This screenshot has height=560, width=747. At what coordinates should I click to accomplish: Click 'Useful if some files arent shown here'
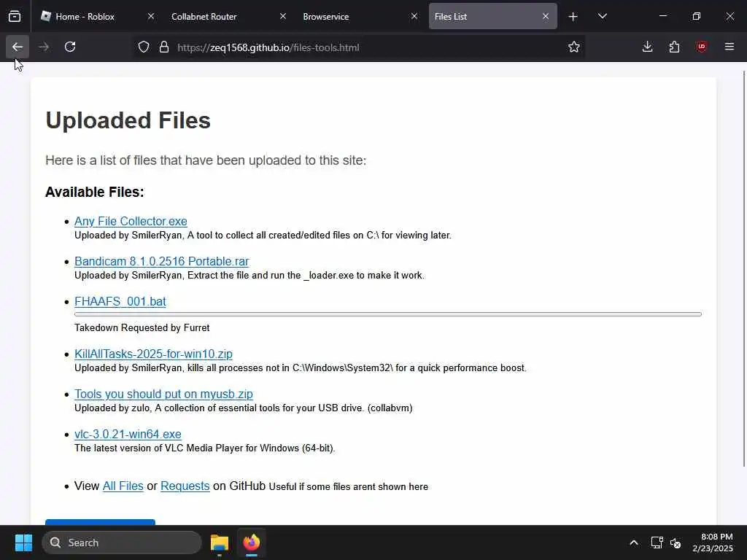point(348,486)
